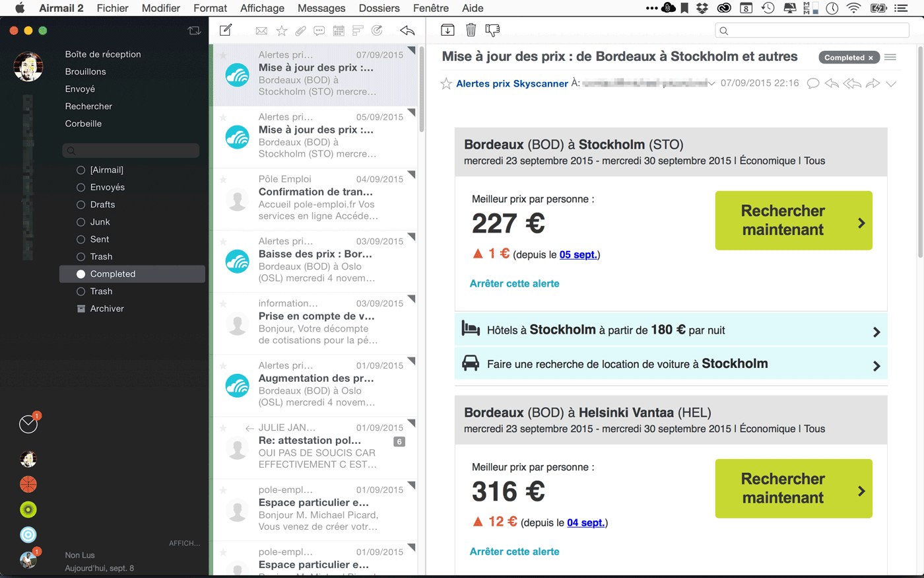
Task: Open Brouillons folder
Action: pyautogui.click(x=86, y=71)
